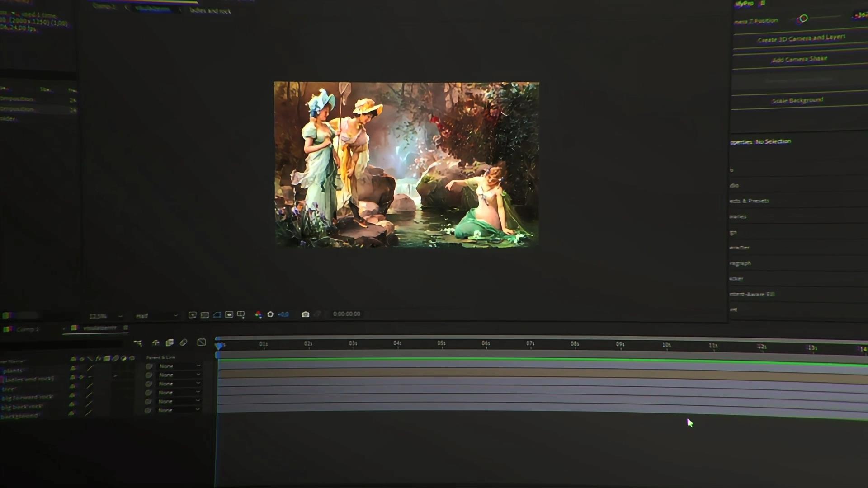
Task: Open composition mini-flowchart icon in timeline
Action: pos(138,343)
